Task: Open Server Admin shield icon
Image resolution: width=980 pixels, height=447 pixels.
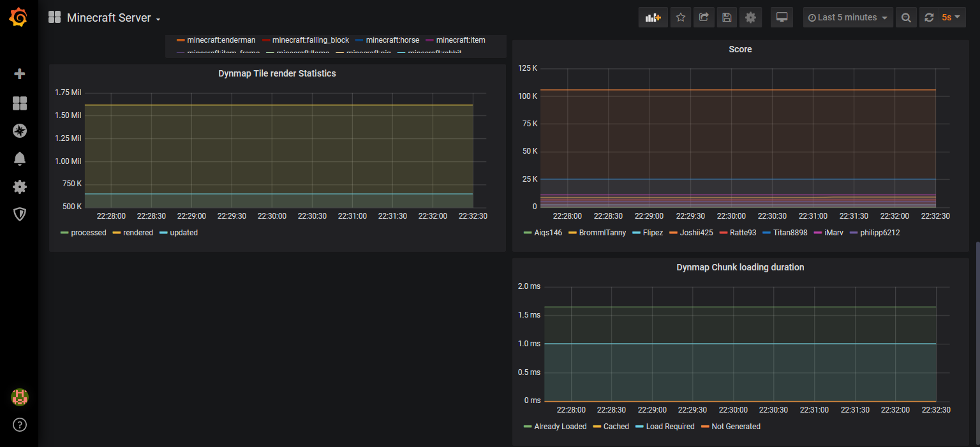Action: tap(19, 214)
